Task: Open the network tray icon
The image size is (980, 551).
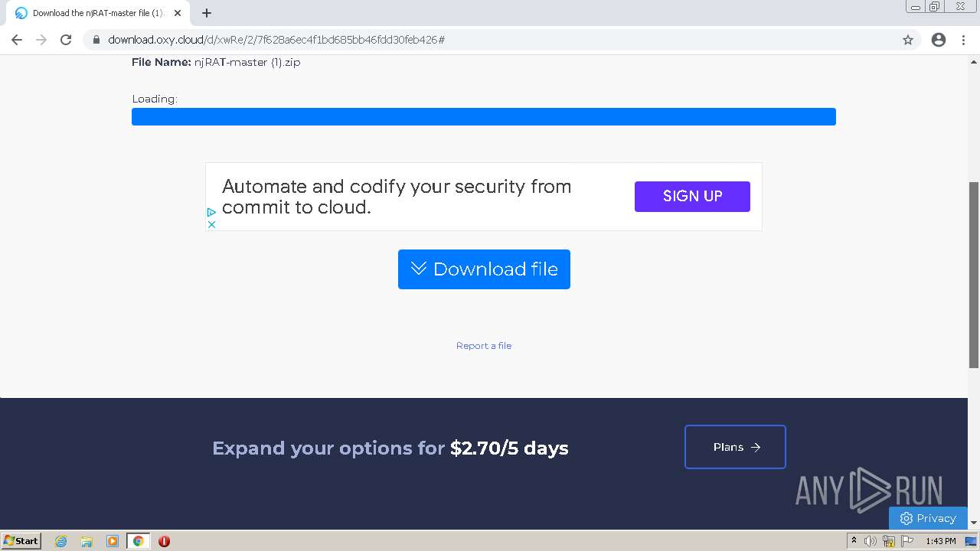Action: pyautogui.click(x=889, y=541)
